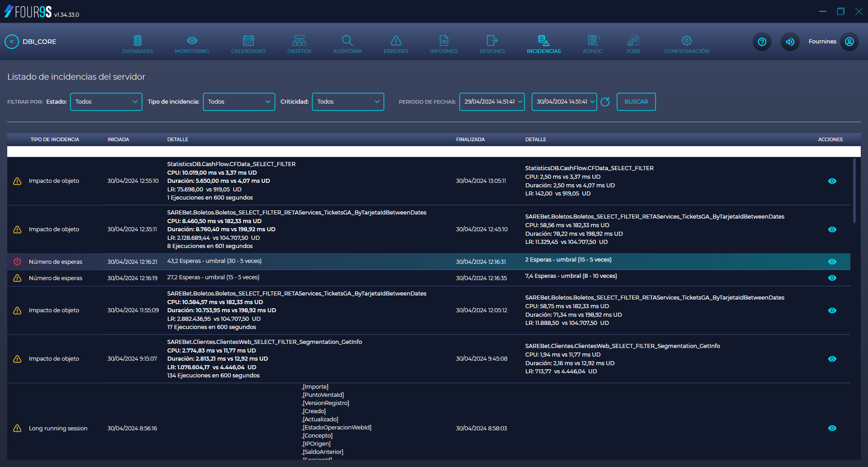Select the MONITORING icon
Screen dimensions: 868x467
192,43
